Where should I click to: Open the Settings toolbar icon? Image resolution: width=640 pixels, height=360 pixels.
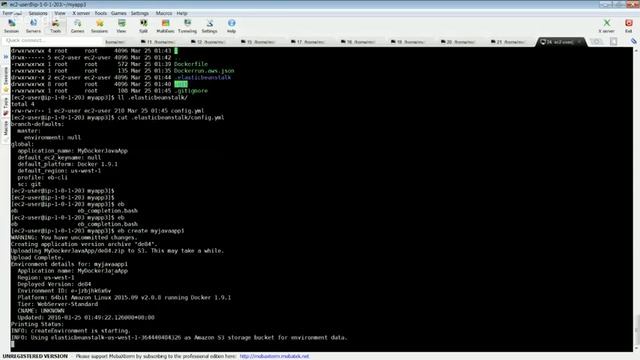click(x=209, y=26)
